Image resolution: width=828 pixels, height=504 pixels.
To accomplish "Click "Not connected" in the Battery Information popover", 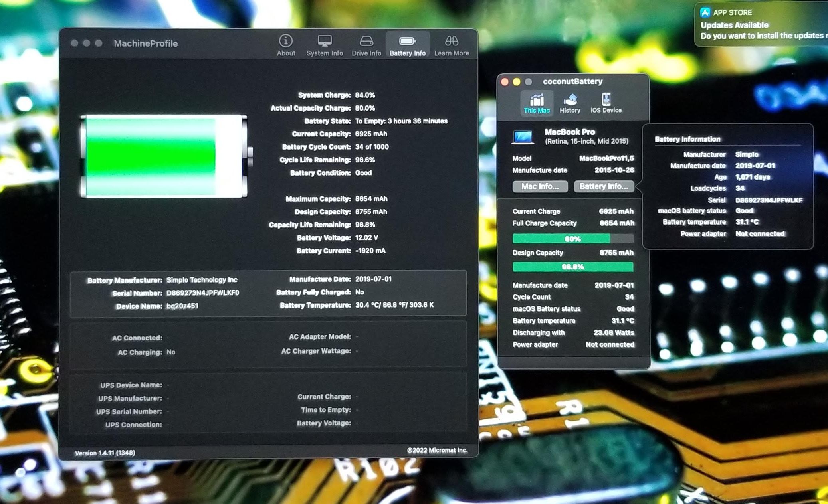I will pyautogui.click(x=760, y=234).
